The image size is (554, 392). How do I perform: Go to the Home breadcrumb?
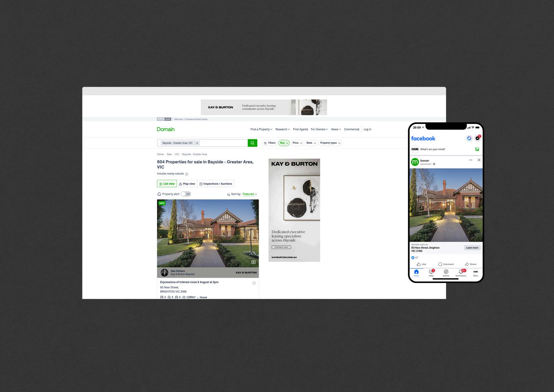160,154
